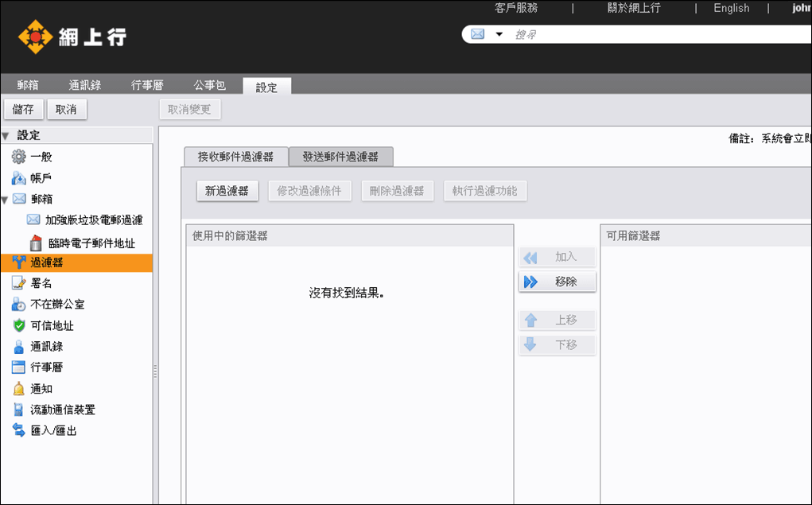Open the 客戶服務 link

click(x=516, y=8)
